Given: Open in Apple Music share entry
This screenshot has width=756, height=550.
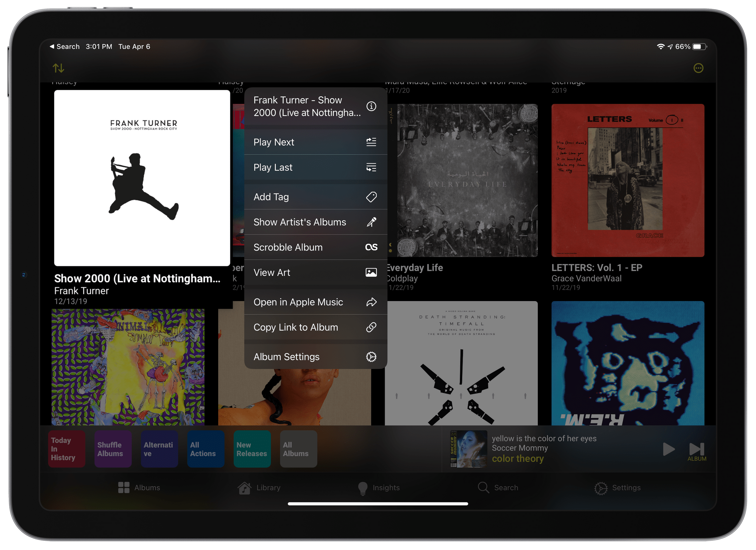Looking at the screenshot, I should coord(315,302).
